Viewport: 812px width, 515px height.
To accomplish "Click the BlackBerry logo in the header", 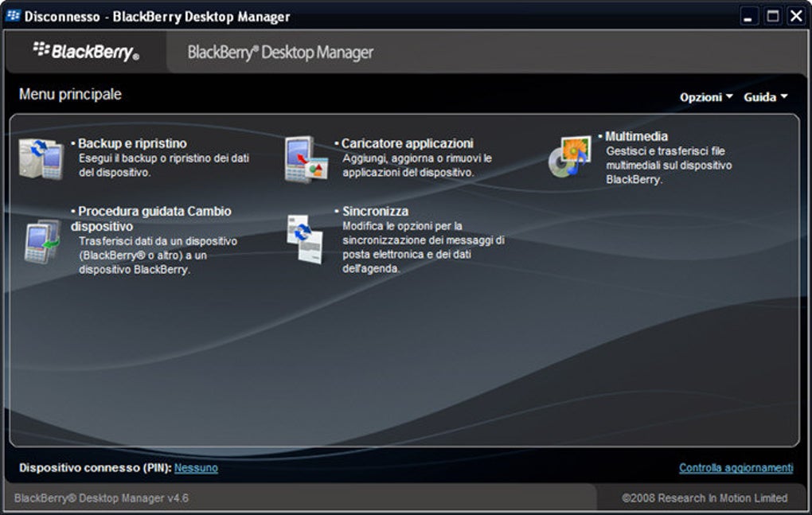I will point(86,53).
